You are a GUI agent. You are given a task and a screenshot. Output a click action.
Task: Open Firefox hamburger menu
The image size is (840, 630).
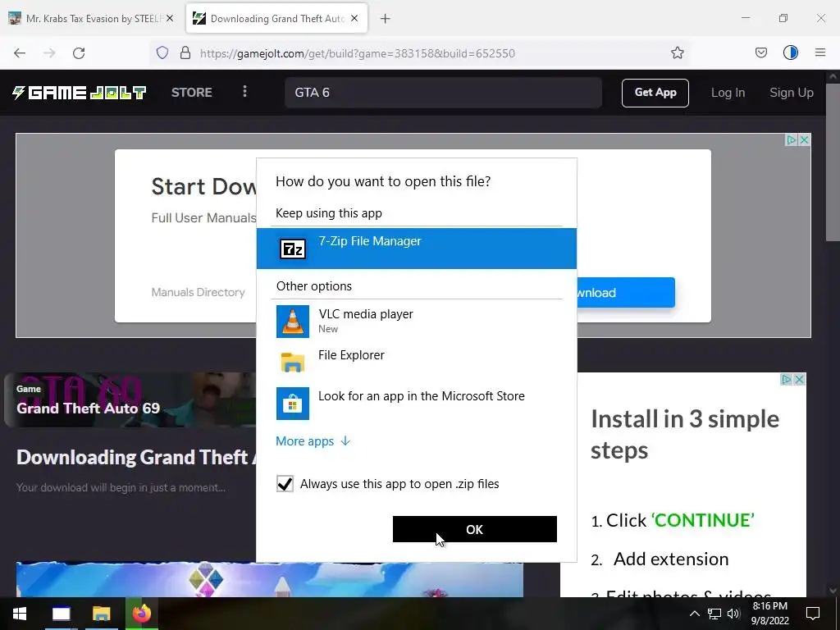click(820, 52)
